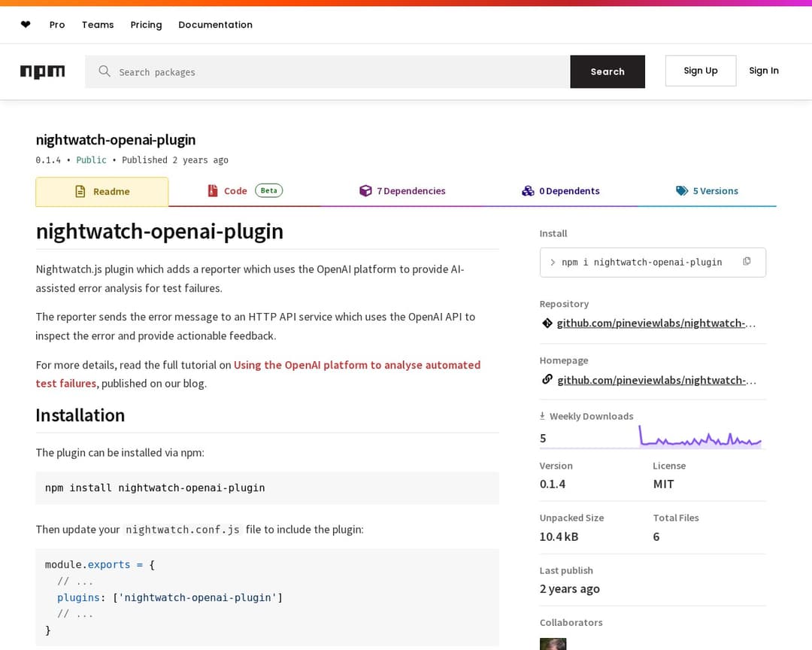Open the Documentation link
The width and height of the screenshot is (812, 650).
pyautogui.click(x=216, y=24)
